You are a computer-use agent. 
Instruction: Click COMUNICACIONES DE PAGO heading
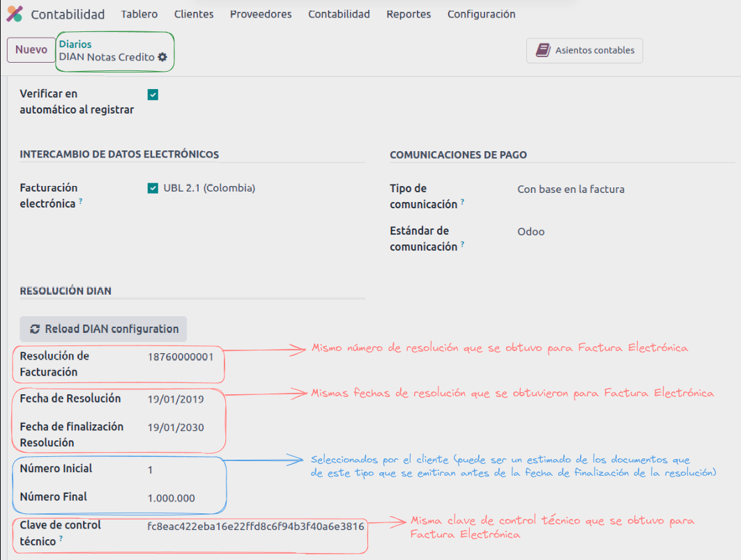click(x=459, y=155)
